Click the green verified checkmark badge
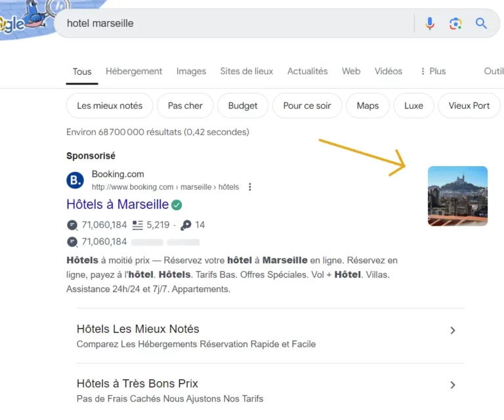The width and height of the screenshot is (504, 420). [177, 205]
